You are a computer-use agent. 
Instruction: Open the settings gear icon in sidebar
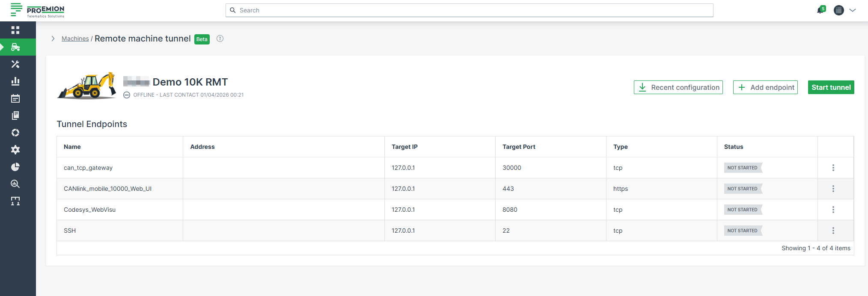coord(15,150)
